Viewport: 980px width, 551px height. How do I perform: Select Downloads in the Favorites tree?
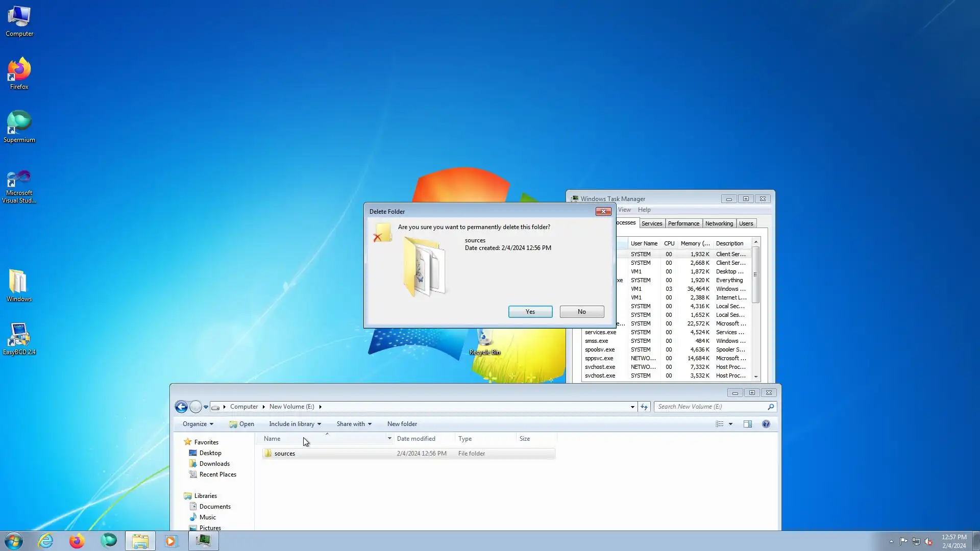214,464
